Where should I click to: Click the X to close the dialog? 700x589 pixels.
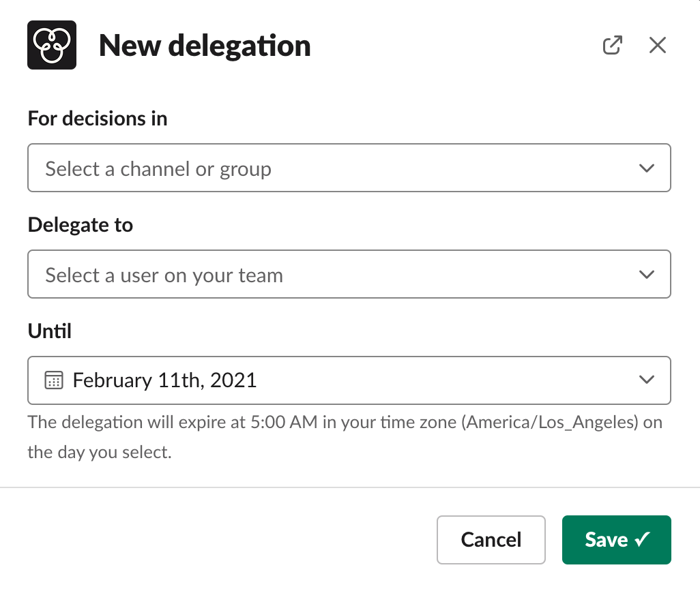[x=657, y=44]
